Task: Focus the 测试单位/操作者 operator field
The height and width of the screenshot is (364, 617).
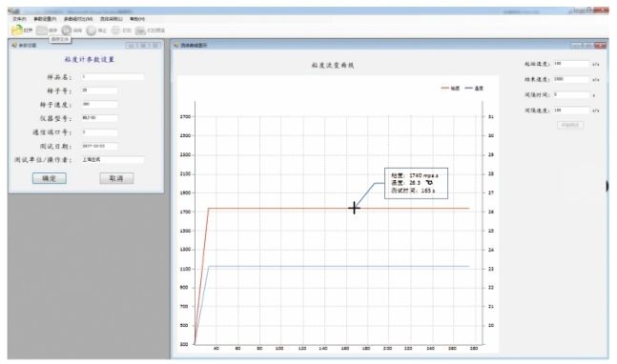Action: (113, 160)
